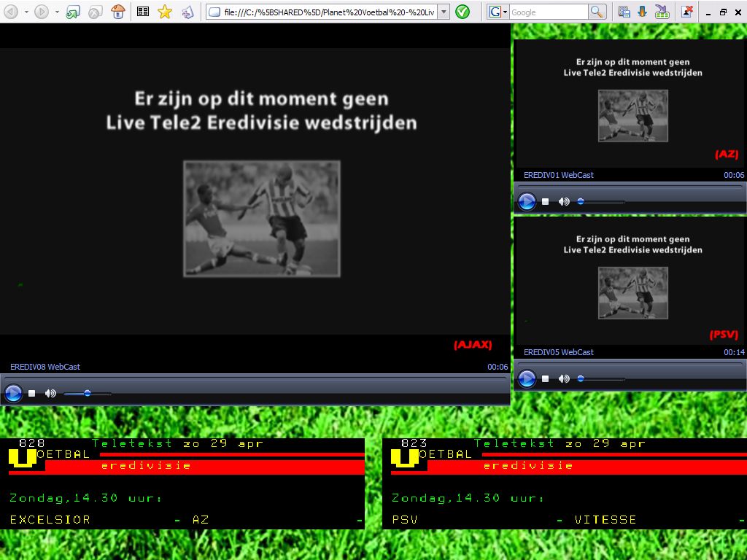Viewport: 747px width, 560px height.
Task: Click the green checkmark Go button
Action: (462, 12)
